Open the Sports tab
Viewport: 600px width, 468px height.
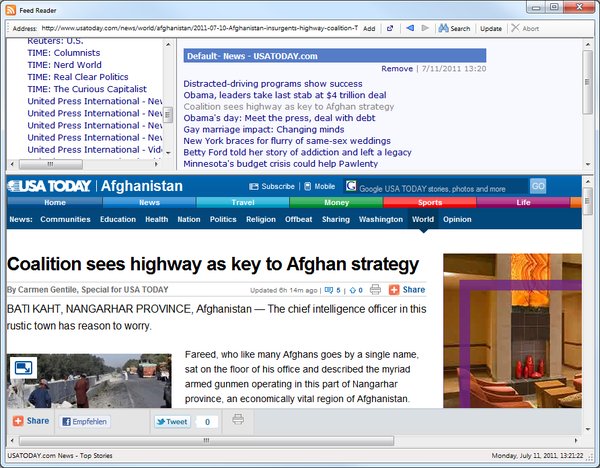coord(430,202)
